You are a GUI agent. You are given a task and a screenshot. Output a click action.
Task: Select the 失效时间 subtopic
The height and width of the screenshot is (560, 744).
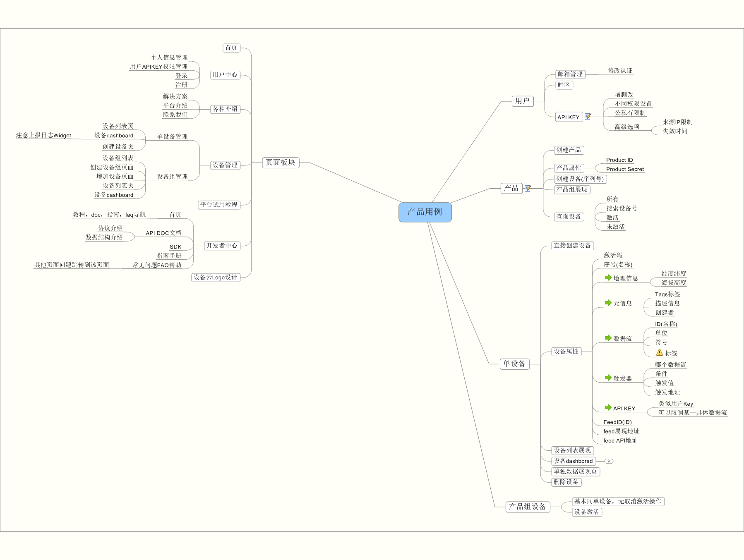coord(675,131)
